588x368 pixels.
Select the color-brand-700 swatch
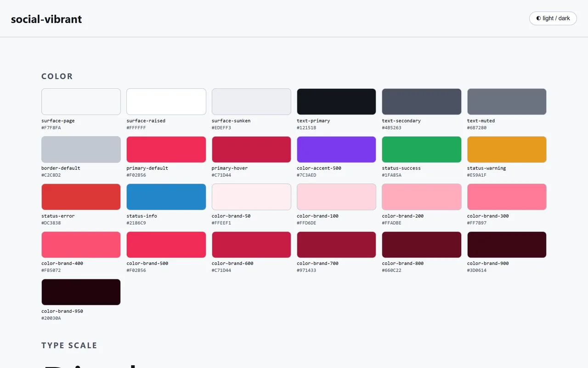pos(336,245)
